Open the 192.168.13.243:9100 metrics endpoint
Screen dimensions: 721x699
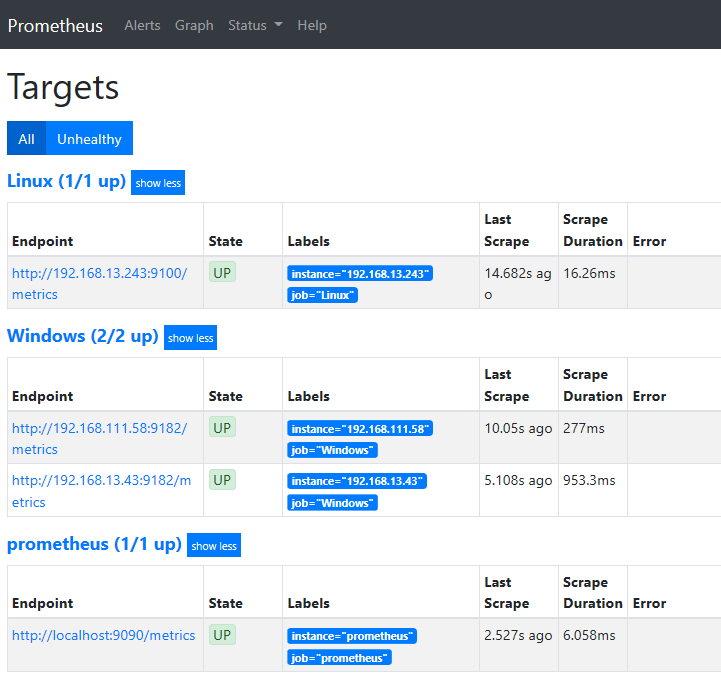tap(99, 283)
